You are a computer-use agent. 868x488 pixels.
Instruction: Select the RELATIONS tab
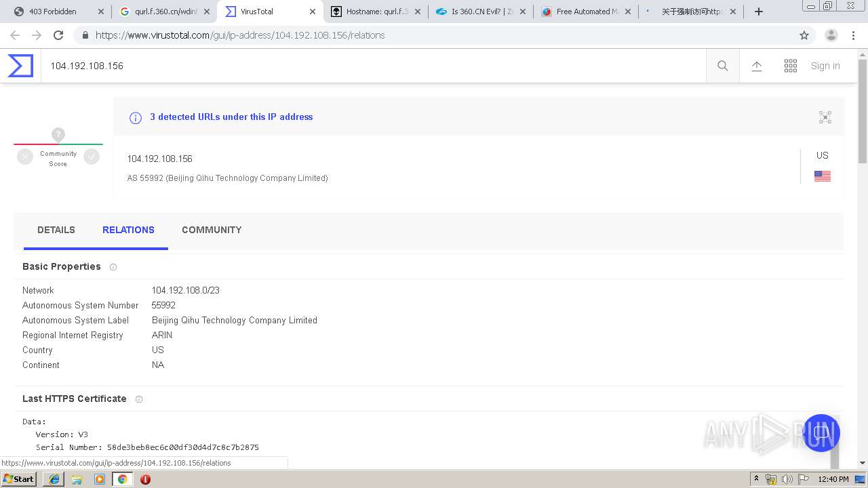click(128, 230)
